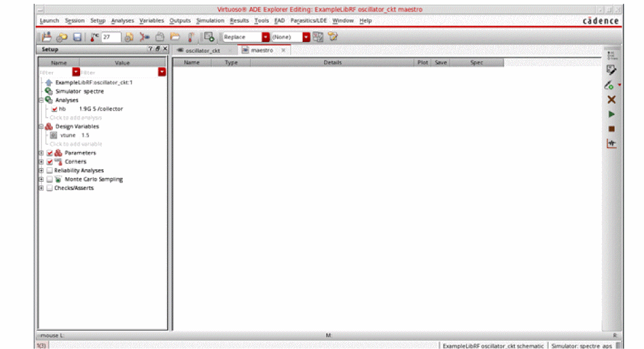Click the model libraries icon after temperature field

(x=128, y=37)
